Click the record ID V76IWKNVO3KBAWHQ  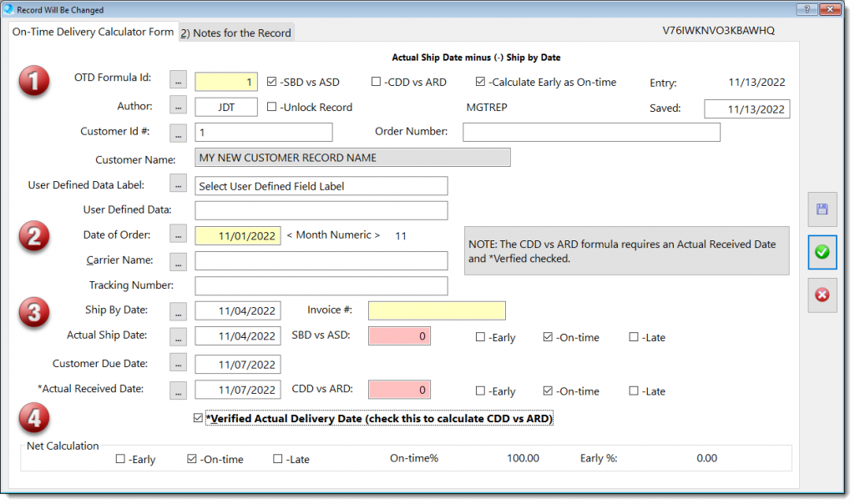(x=719, y=31)
